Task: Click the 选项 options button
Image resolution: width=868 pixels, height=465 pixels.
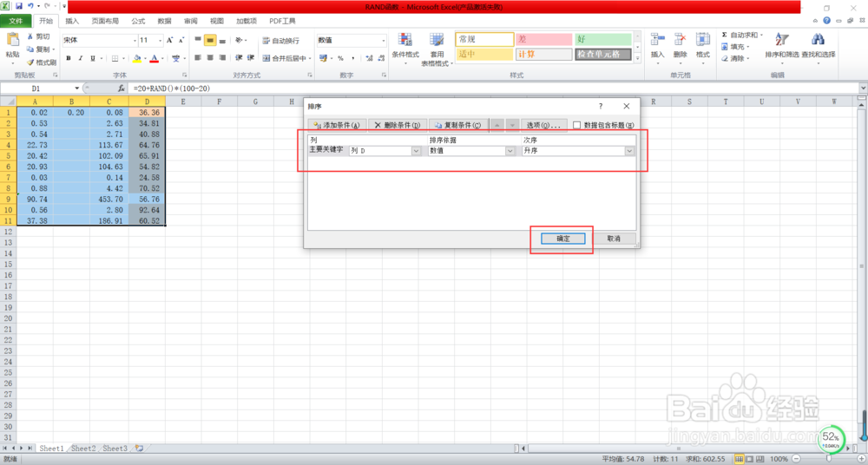Action: click(543, 126)
